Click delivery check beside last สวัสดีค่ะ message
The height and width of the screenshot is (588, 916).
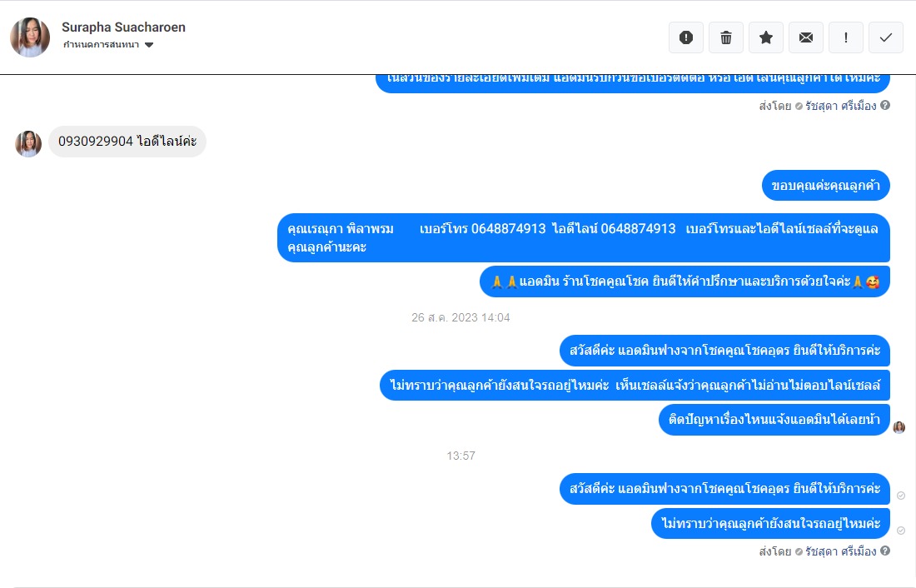[901, 496]
